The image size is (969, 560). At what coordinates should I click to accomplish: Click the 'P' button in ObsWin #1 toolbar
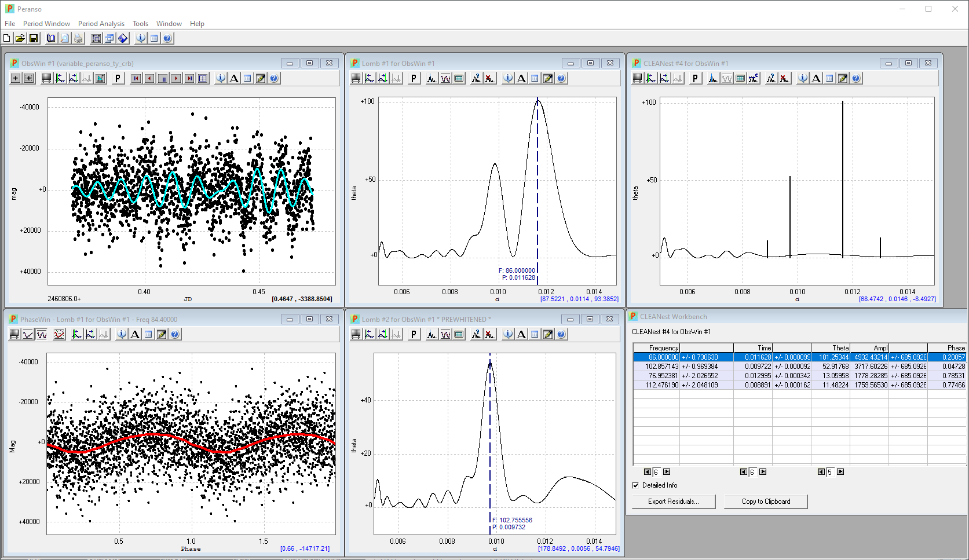118,78
